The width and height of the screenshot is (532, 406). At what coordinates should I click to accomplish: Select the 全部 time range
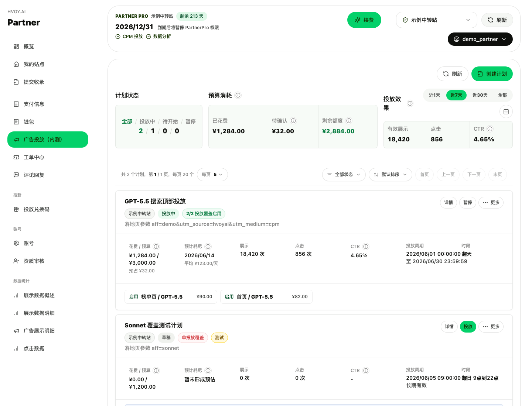point(502,95)
